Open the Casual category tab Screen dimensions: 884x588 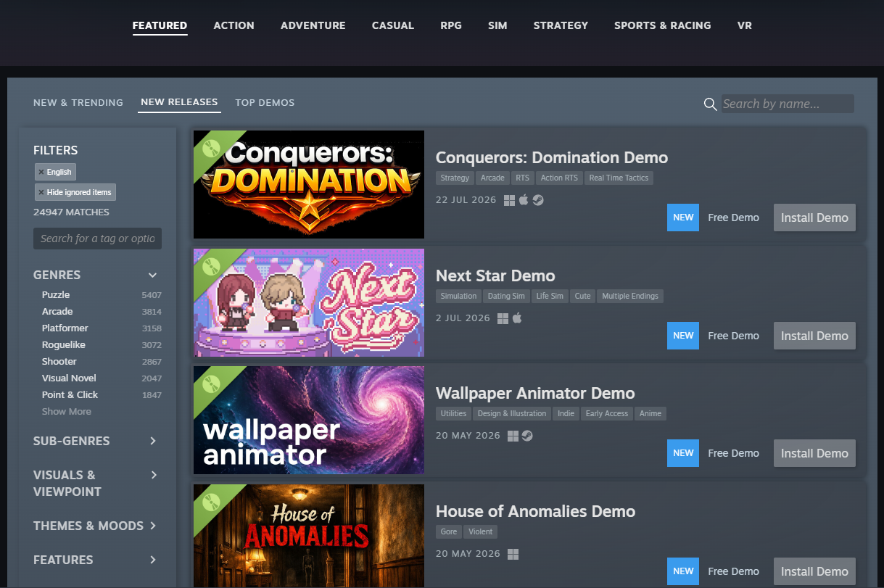coord(393,25)
